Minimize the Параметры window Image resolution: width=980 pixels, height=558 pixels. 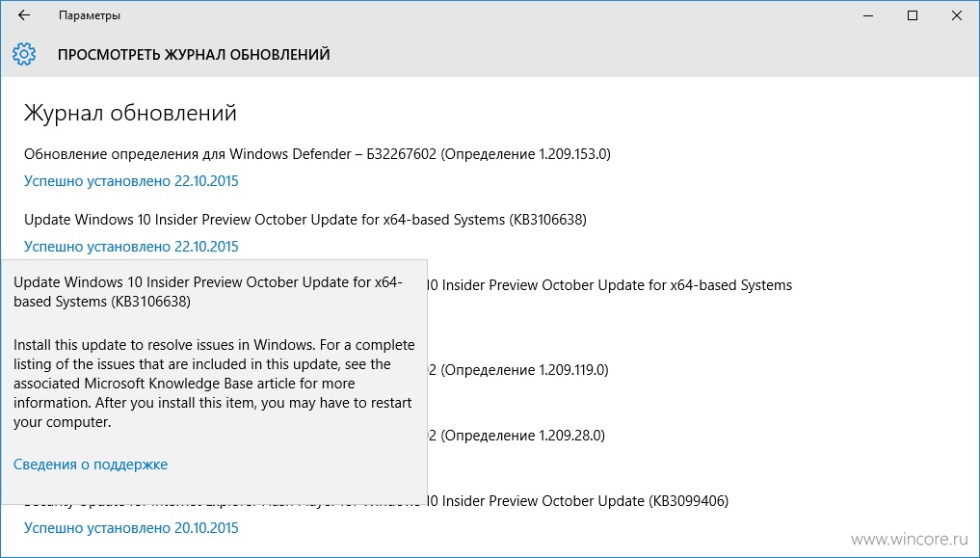click(x=868, y=15)
